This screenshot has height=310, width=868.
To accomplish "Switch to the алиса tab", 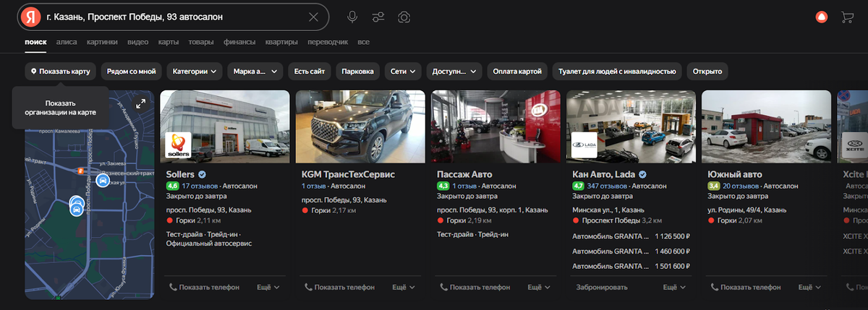I will coord(67,42).
